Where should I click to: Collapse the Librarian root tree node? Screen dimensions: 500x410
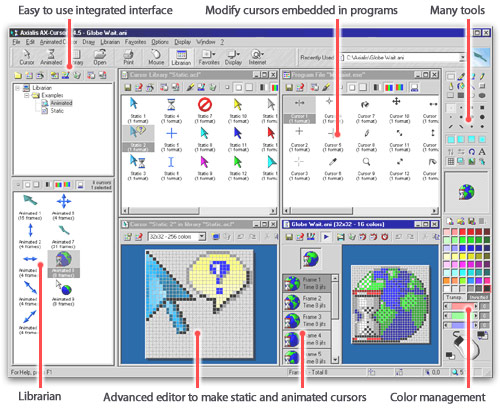point(18,88)
